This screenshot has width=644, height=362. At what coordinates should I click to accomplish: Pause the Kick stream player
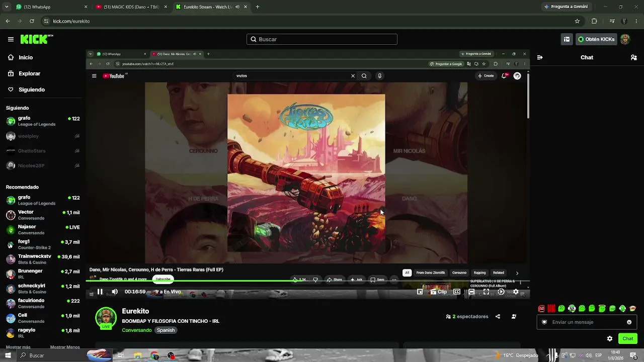tap(100, 292)
